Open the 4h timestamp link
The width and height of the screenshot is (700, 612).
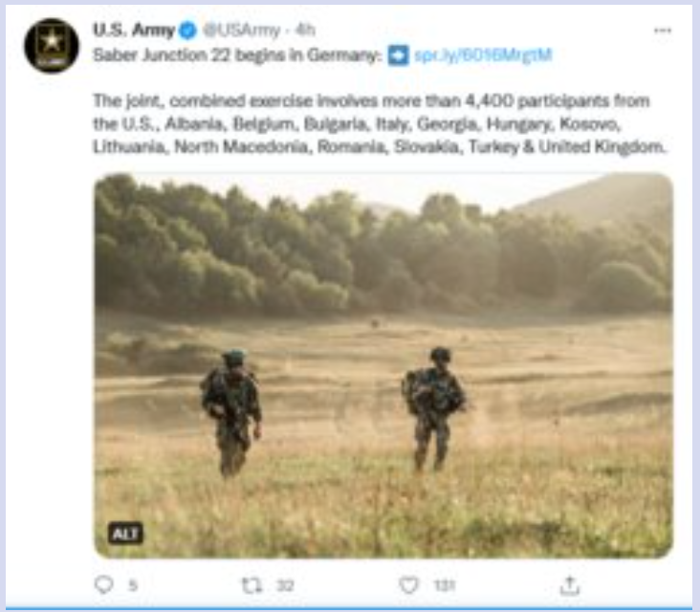(305, 30)
